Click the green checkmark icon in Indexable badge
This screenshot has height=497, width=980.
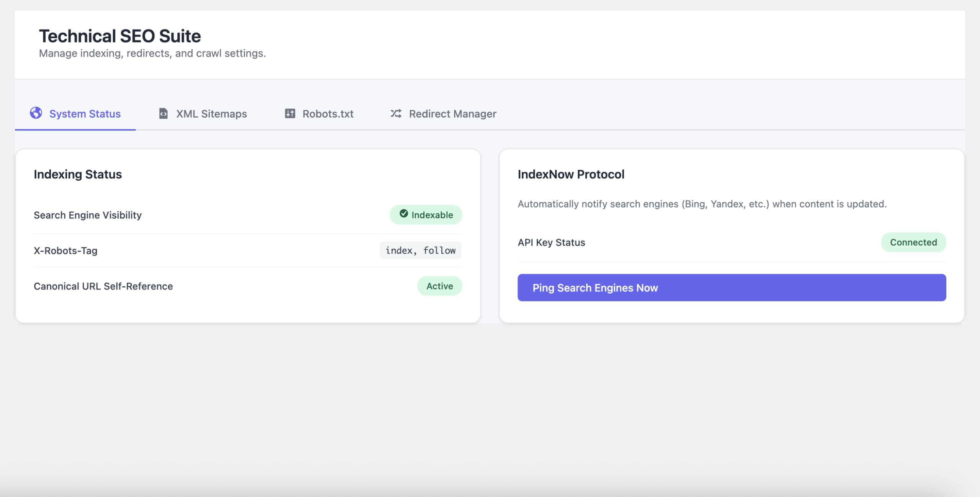point(403,214)
